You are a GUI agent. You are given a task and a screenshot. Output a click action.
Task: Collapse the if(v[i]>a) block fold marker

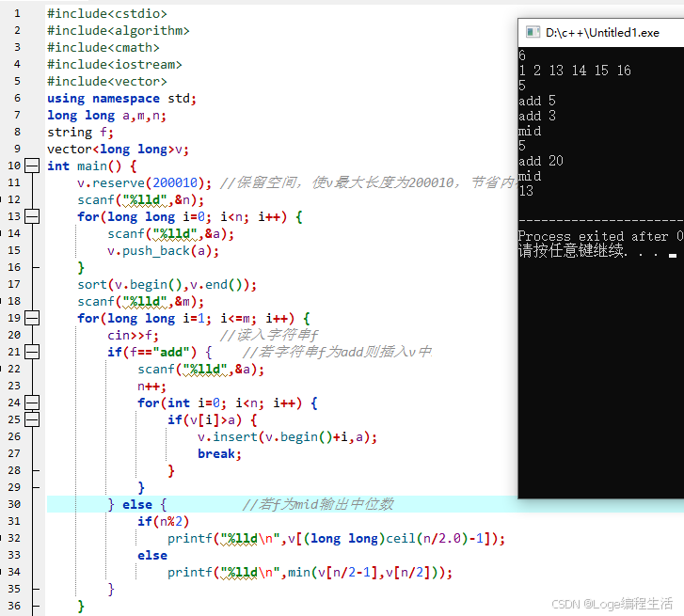point(32,420)
